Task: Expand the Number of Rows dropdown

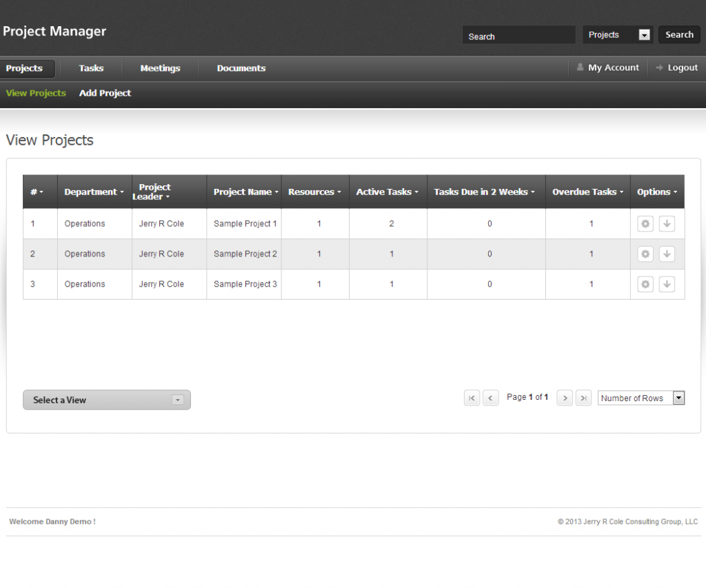Action: 641,398
